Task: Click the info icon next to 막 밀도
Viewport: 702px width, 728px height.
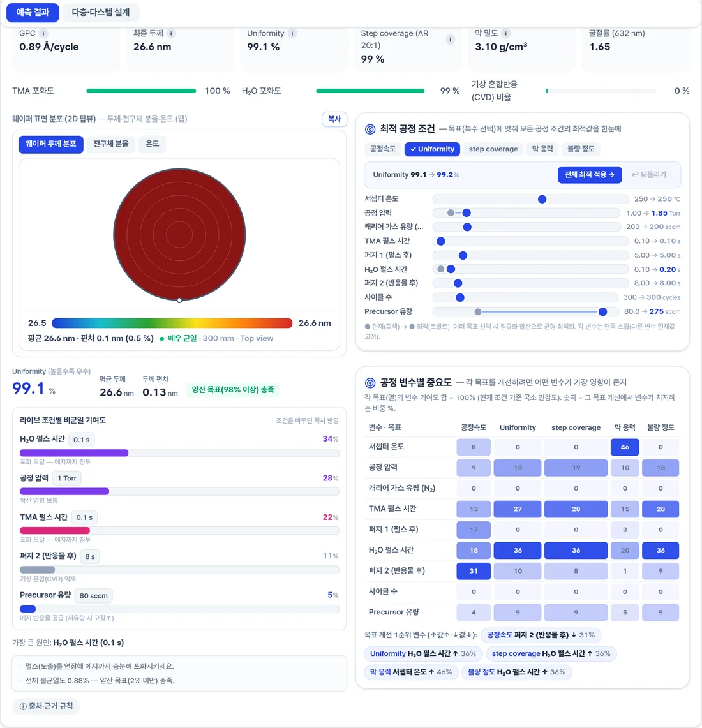Action: coord(506,33)
